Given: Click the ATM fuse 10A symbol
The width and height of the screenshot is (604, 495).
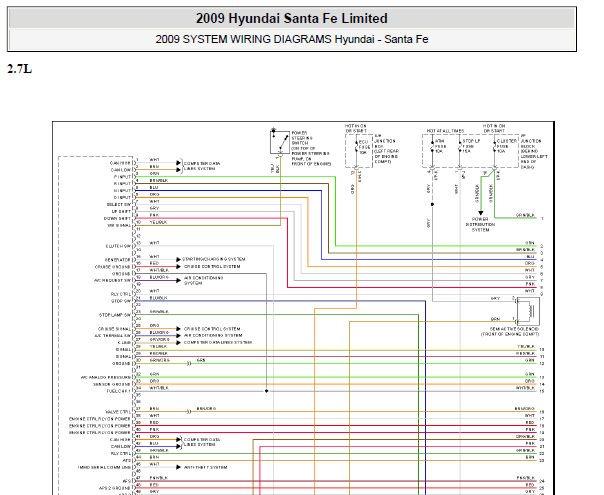Looking at the screenshot, I should (x=432, y=147).
